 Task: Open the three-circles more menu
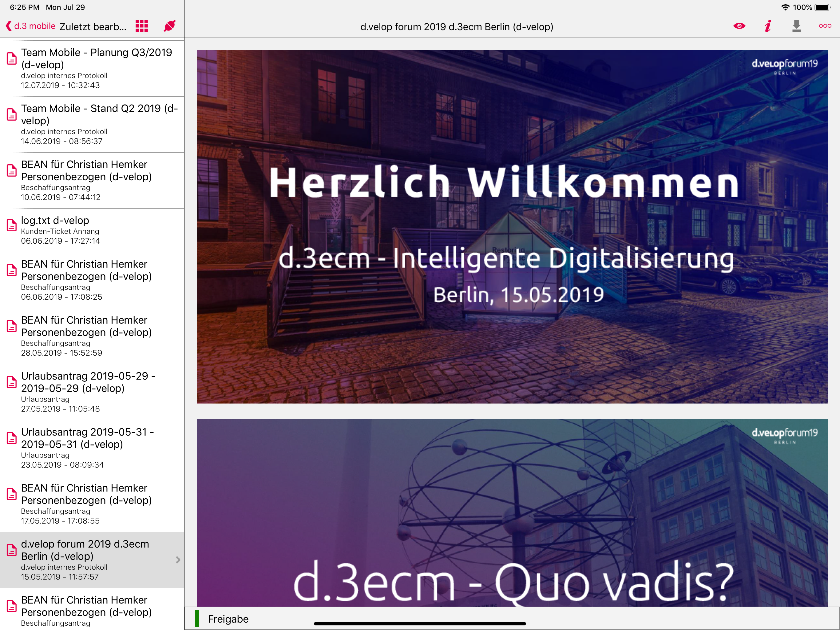(825, 26)
